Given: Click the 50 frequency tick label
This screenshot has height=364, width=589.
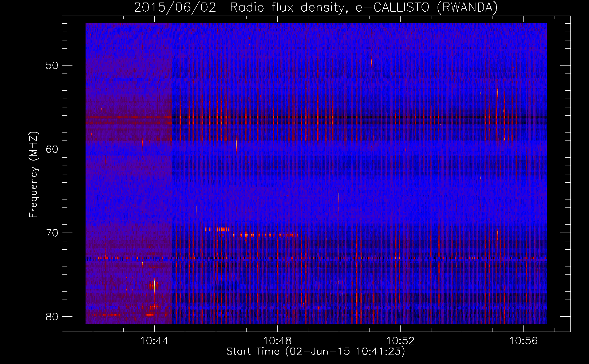Looking at the screenshot, I should click(x=52, y=66).
